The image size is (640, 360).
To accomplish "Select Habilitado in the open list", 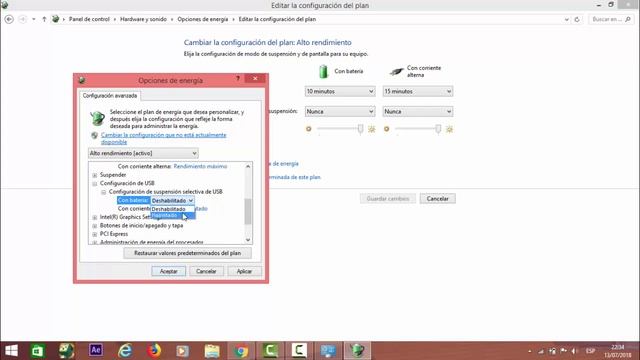I will tap(173, 216).
